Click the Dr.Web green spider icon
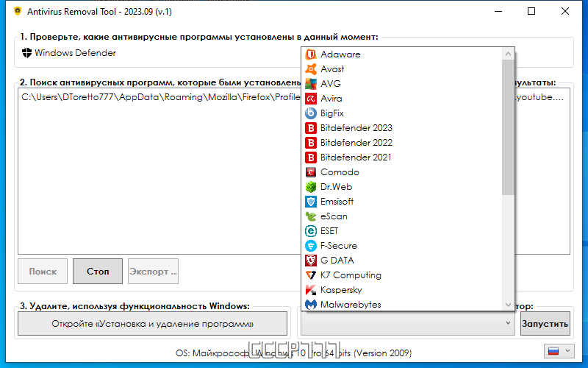588x368 pixels. [311, 187]
